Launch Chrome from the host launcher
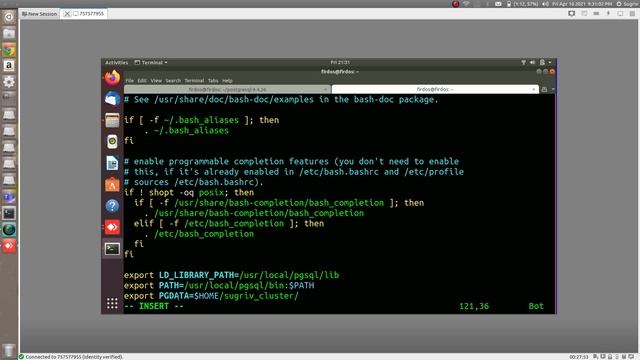640x360 pixels. pos(9,50)
